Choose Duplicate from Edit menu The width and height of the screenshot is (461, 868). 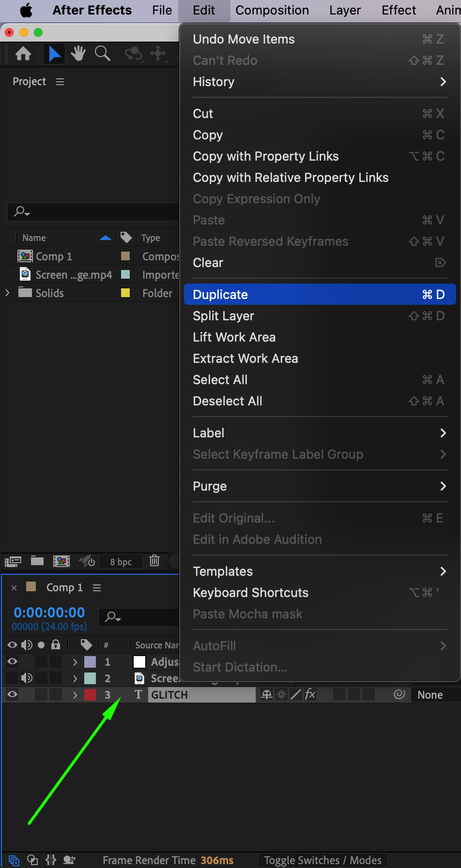(x=320, y=294)
